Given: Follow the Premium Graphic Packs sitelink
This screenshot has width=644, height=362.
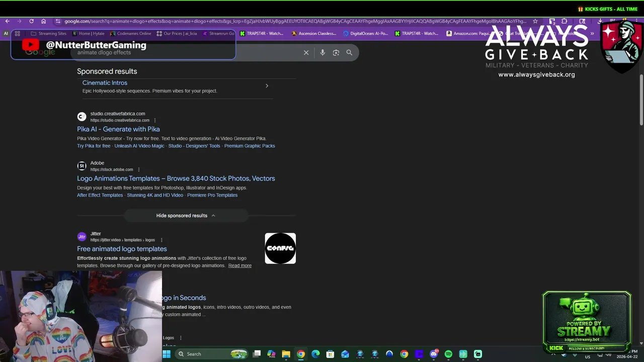Looking at the screenshot, I should point(250,146).
